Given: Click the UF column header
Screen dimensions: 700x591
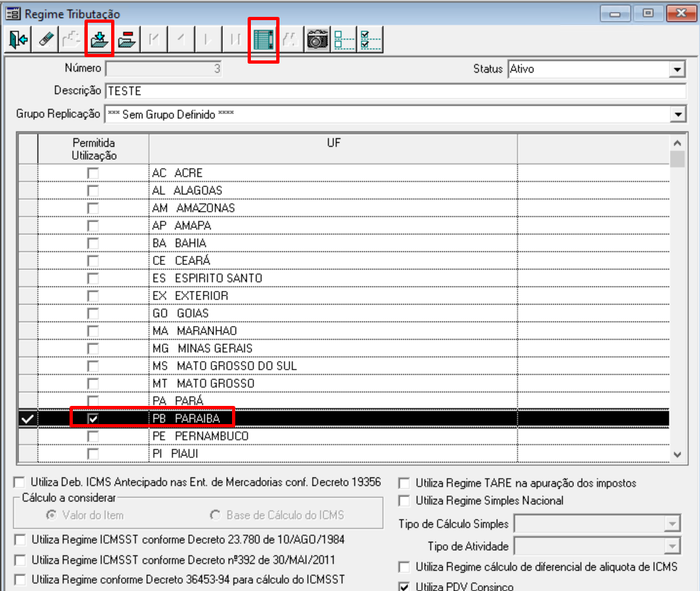Looking at the screenshot, I should [x=333, y=149].
